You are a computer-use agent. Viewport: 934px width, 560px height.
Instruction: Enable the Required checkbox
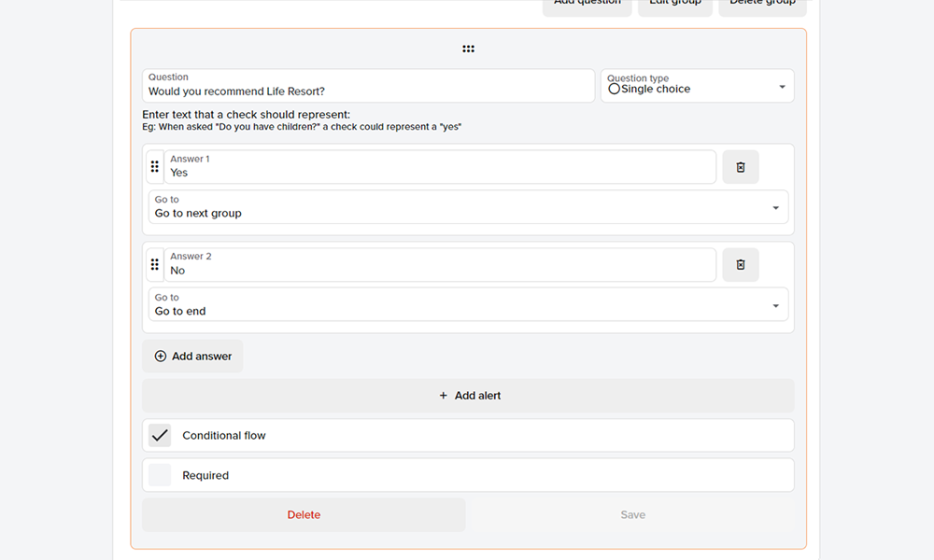[x=160, y=475]
